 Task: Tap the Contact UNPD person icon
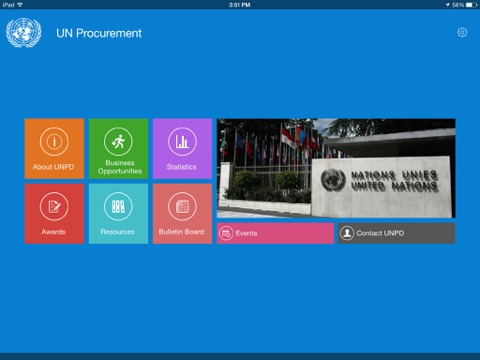click(x=347, y=233)
